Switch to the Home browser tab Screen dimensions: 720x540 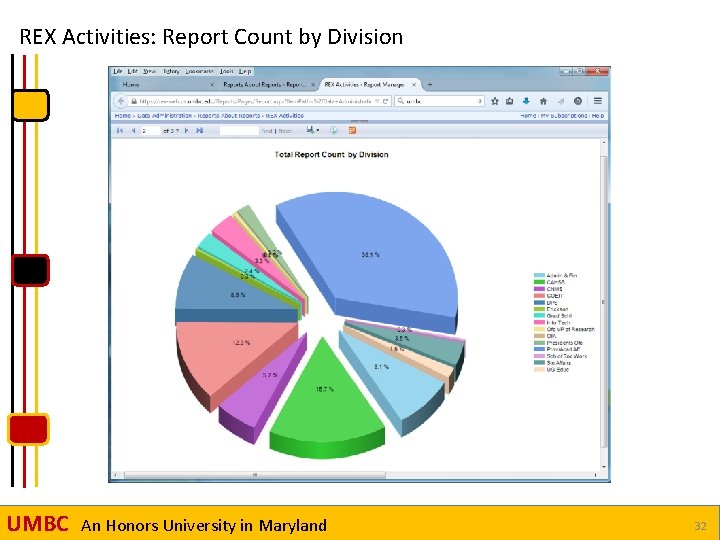coord(165,84)
